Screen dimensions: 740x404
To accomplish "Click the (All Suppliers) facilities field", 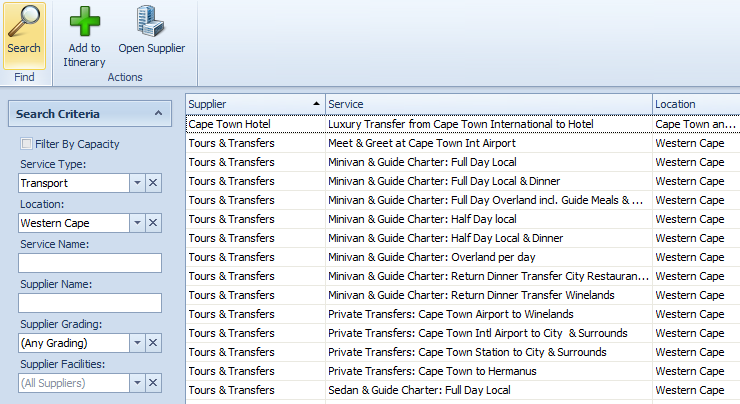I will tap(74, 383).
